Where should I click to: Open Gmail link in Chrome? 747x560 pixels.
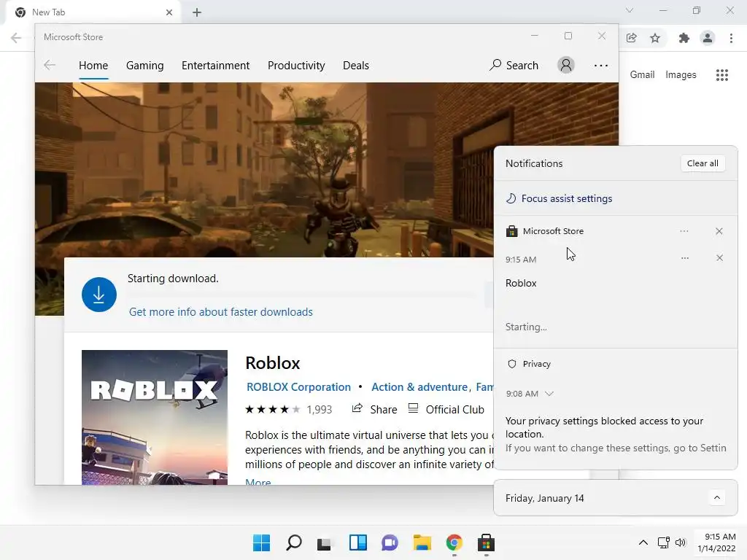(x=642, y=75)
